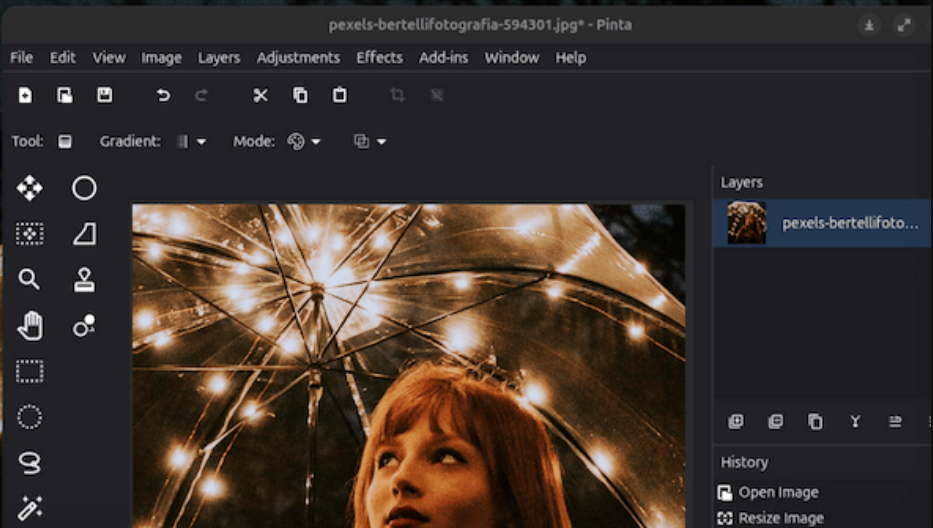Select the Clone Stamp tool
933x528 pixels.
(84, 279)
